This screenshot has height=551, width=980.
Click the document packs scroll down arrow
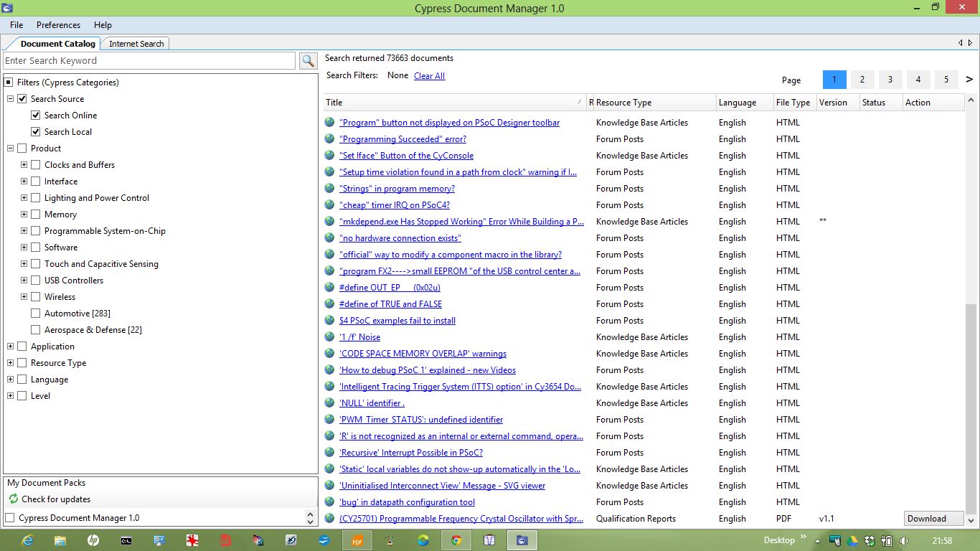point(310,521)
